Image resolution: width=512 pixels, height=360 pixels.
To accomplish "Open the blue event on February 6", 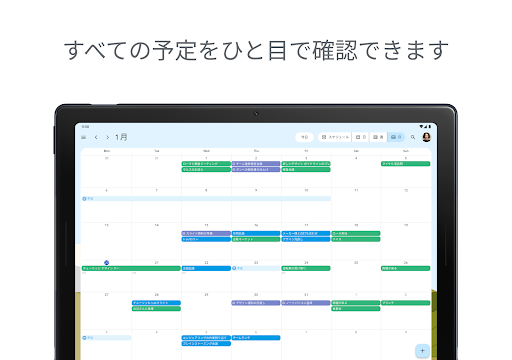I will pos(256,338).
